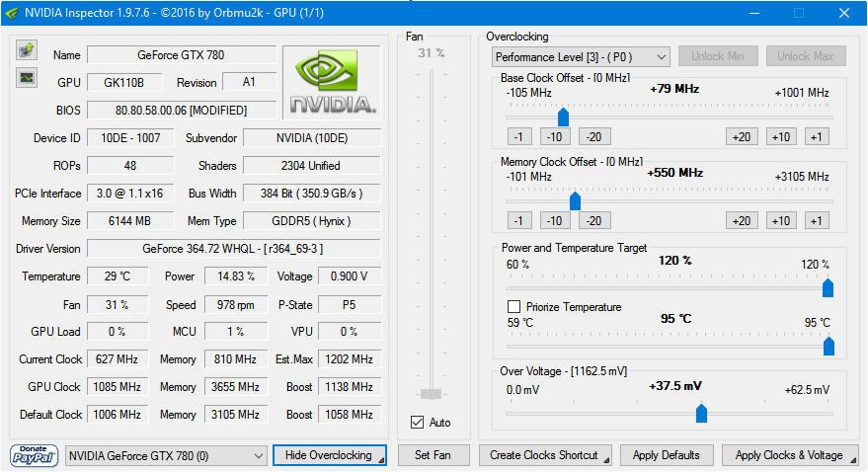
Task: Click the Default Clock value 1006 MHz
Action: (x=118, y=415)
